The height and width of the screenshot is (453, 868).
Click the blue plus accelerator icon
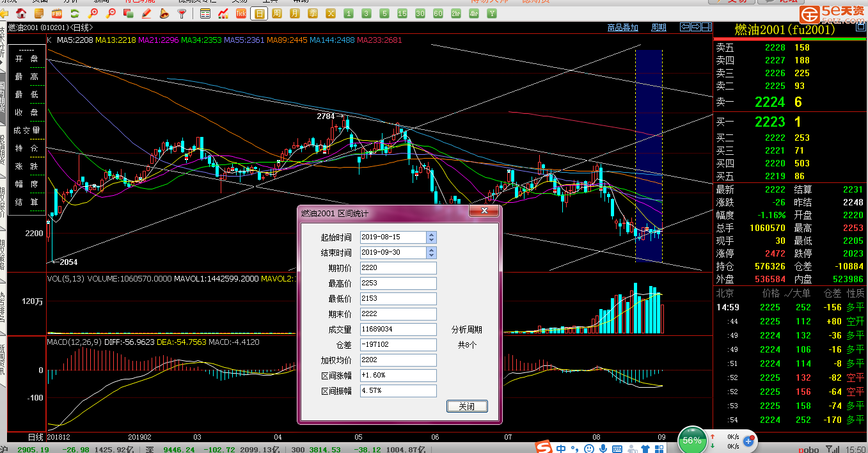pyautogui.click(x=748, y=441)
